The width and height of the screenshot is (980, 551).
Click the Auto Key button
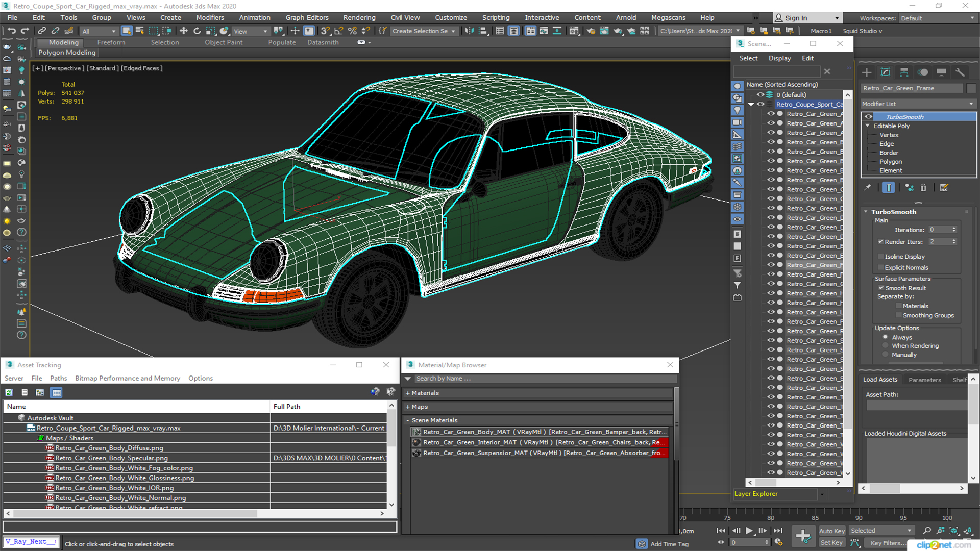pyautogui.click(x=832, y=531)
